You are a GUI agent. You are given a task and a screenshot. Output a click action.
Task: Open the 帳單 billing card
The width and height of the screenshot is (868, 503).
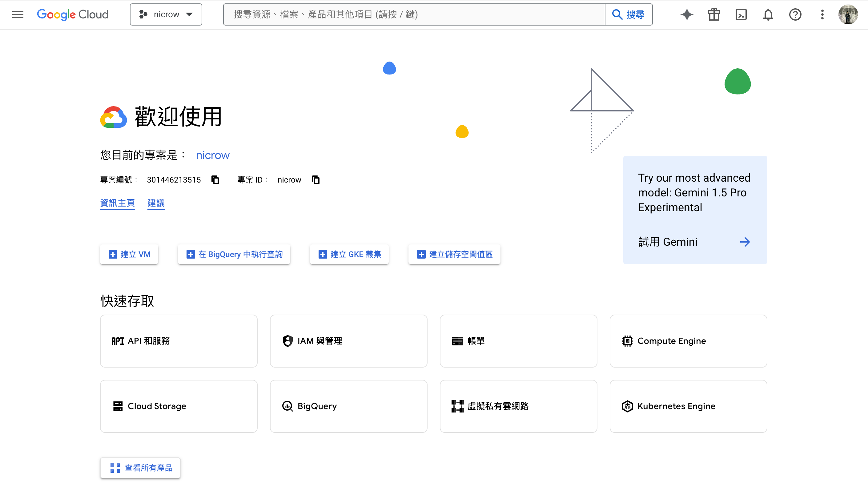point(518,341)
